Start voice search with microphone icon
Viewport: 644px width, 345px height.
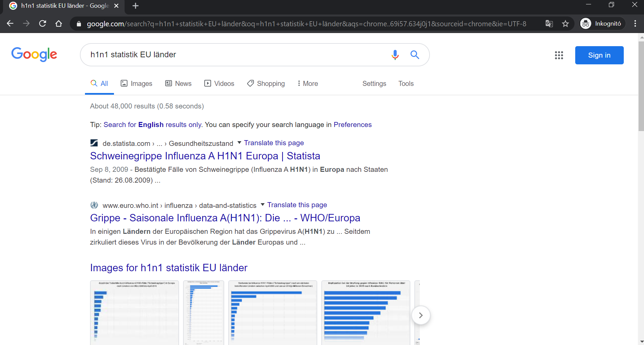[395, 55]
